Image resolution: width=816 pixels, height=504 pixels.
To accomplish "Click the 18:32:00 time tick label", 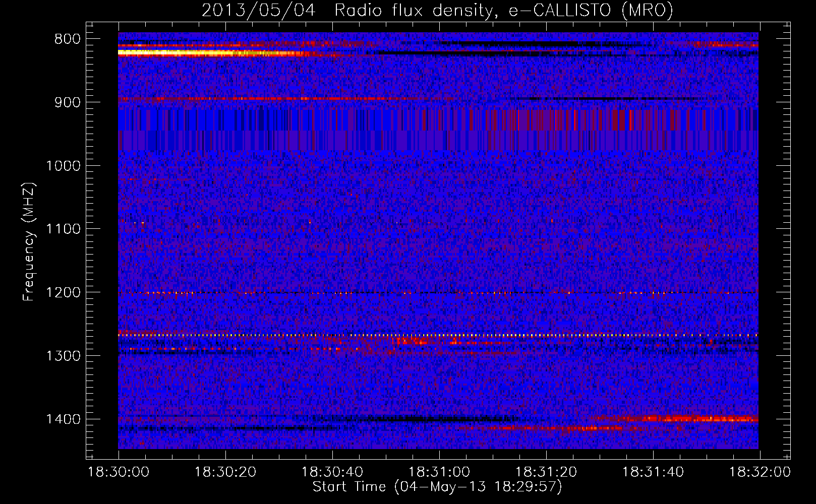I will pyautogui.click(x=760, y=472).
